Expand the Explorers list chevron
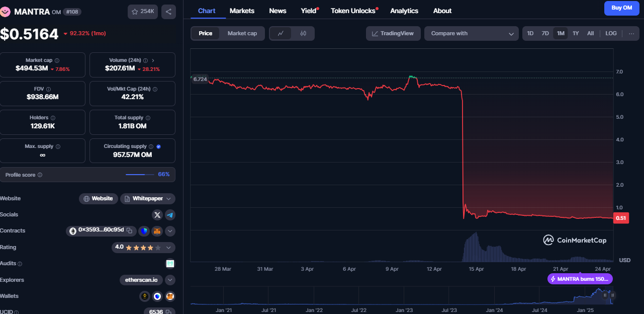The image size is (644, 314). pos(170,280)
